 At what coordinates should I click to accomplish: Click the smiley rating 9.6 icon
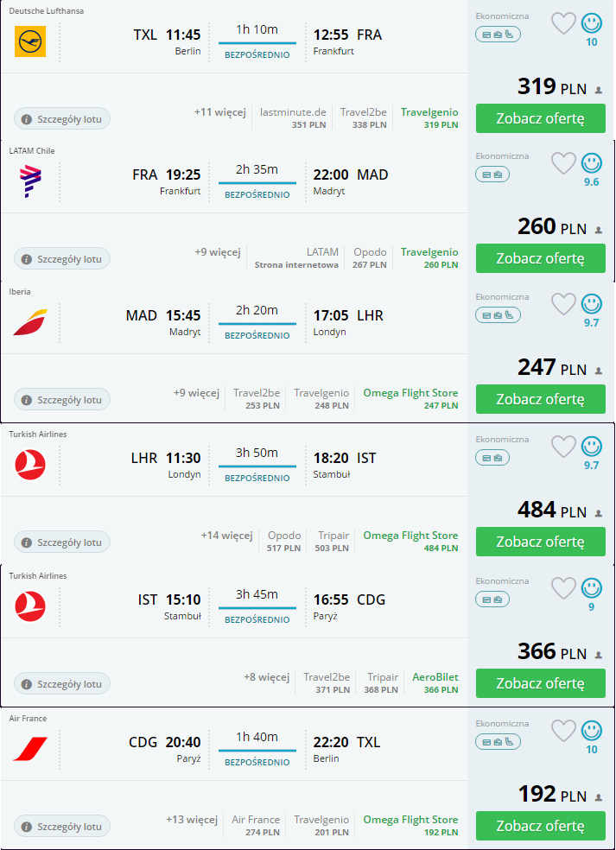pyautogui.click(x=592, y=163)
